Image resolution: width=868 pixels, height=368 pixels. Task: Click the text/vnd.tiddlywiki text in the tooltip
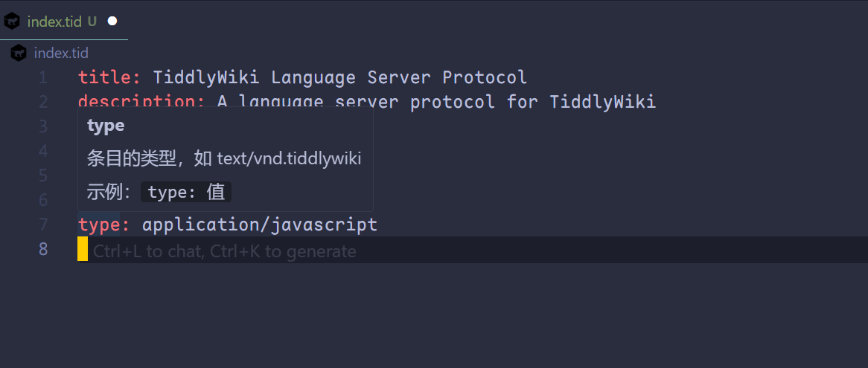(x=289, y=159)
